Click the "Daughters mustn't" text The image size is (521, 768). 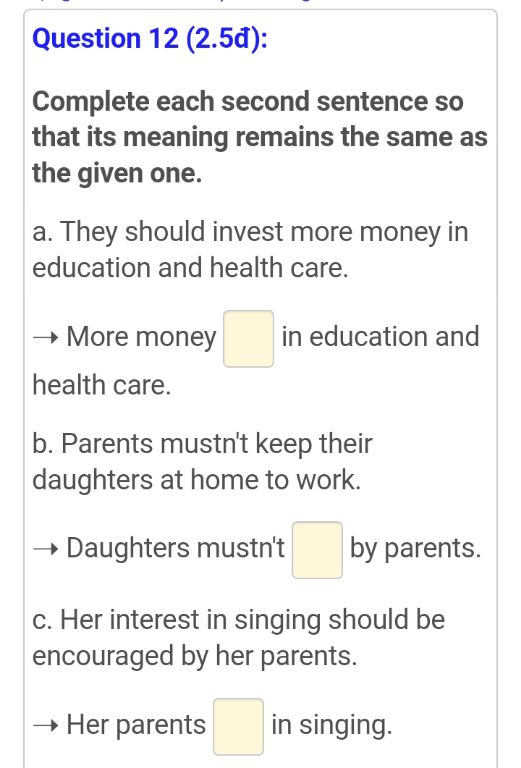point(175,548)
